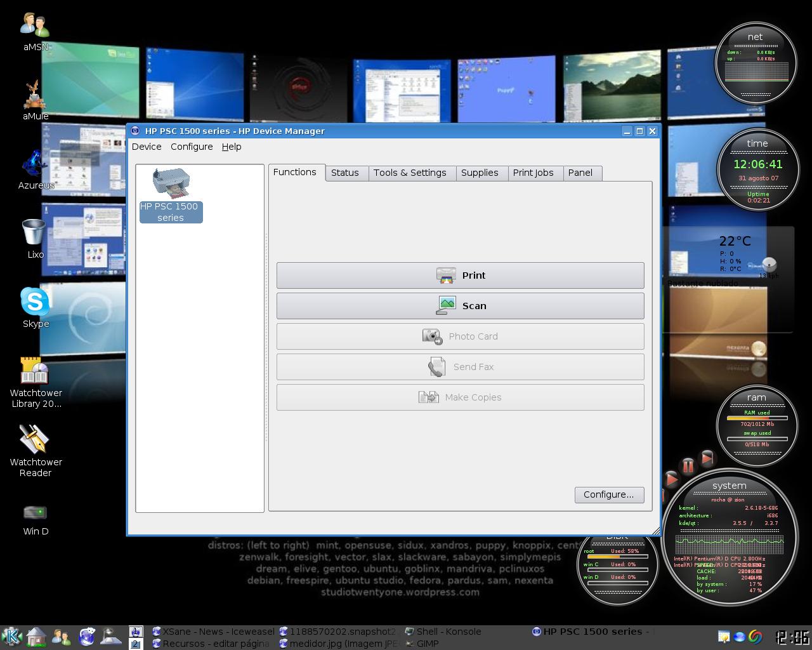Viewport: 812px width, 650px height.
Task: Click the desk lamp icon in panel
Action: pyautogui.click(x=111, y=637)
